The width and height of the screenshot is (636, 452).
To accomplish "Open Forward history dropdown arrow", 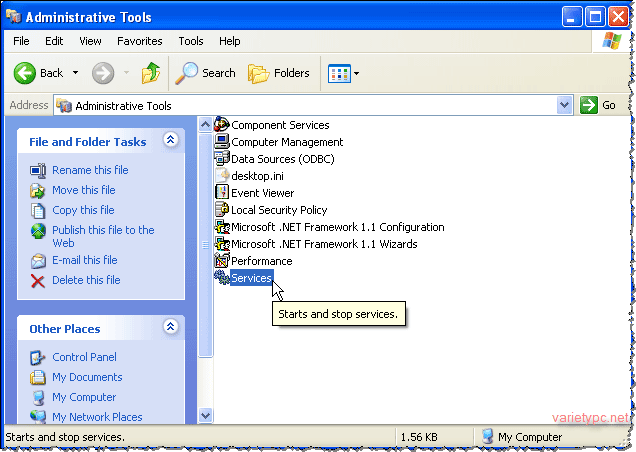I will 127,73.
